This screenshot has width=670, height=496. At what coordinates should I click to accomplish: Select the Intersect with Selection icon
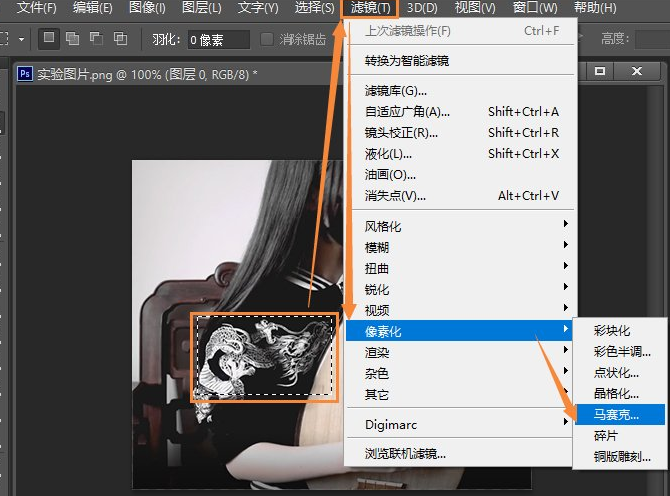click(x=120, y=38)
